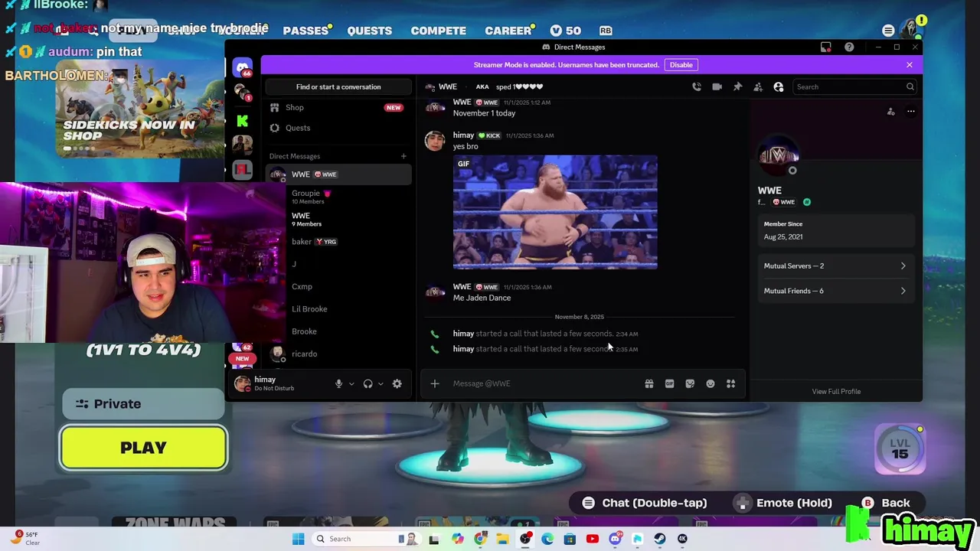The image size is (980, 551).
Task: Open the Discord inbox icon in title bar
Action: point(825,47)
